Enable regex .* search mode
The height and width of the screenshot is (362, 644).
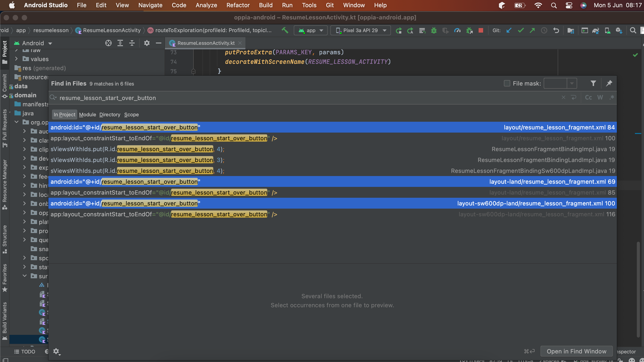click(612, 97)
